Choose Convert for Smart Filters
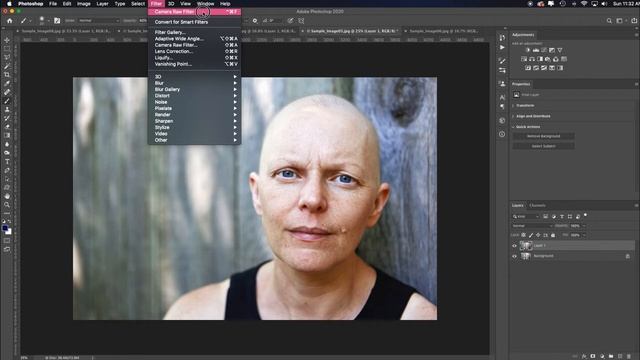 pyautogui.click(x=194, y=22)
